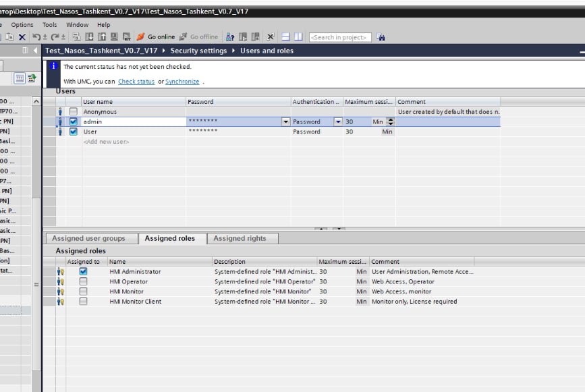Unassign the HMI Administrator role checkbox
Viewport: 585px width, 392px height.
tap(83, 271)
